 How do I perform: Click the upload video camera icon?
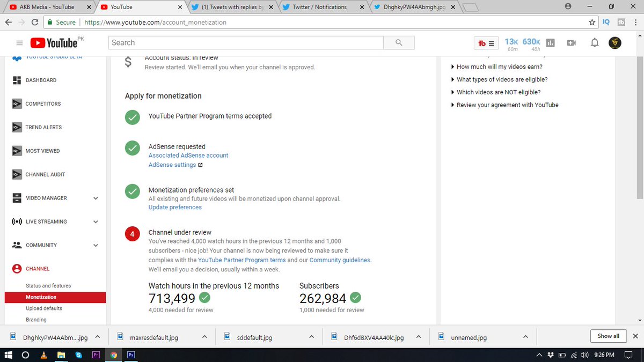tap(571, 43)
